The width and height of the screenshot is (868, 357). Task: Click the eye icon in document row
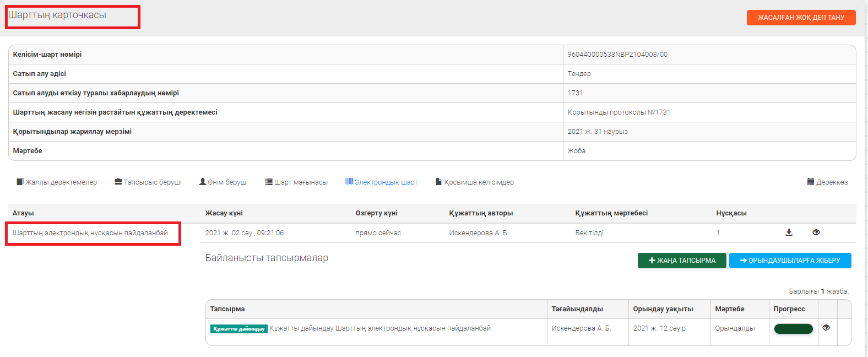(x=816, y=232)
